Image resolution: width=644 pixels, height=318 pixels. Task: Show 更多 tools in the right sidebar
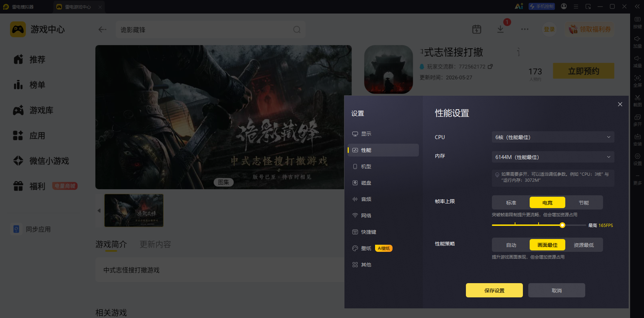[637, 179]
